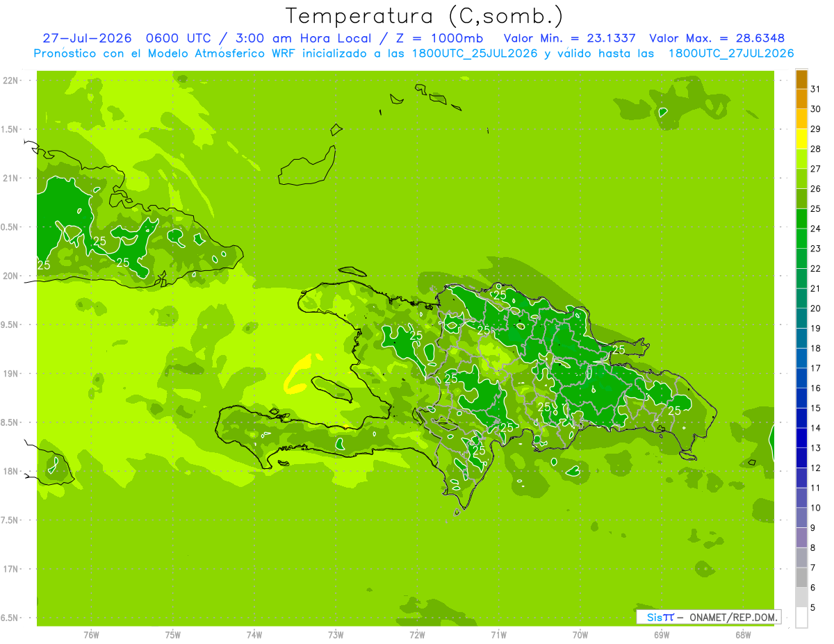Click the 18N latitude axis label

pos(11,471)
